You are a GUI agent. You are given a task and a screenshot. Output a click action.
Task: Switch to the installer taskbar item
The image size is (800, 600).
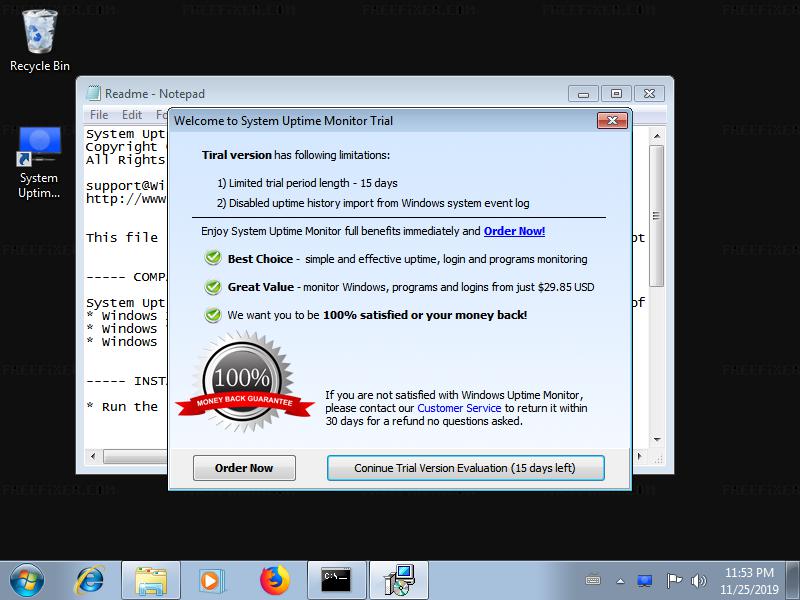click(x=398, y=581)
